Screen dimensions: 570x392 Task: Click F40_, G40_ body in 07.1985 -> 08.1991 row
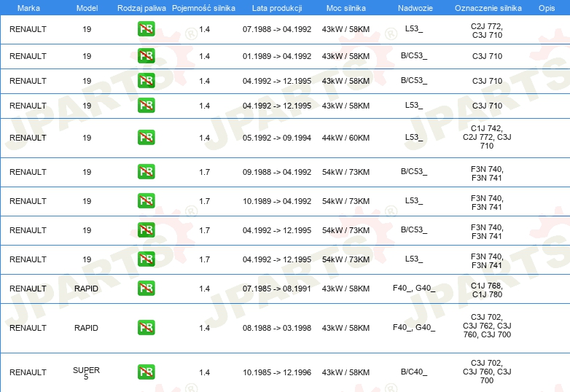coord(414,289)
